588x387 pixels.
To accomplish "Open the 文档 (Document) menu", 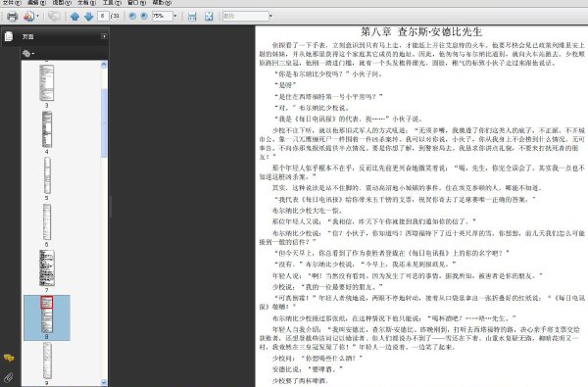I will tap(86, 3).
